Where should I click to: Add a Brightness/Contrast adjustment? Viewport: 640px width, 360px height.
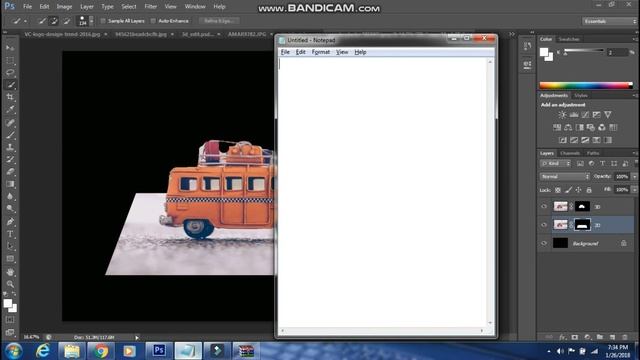coord(562,115)
